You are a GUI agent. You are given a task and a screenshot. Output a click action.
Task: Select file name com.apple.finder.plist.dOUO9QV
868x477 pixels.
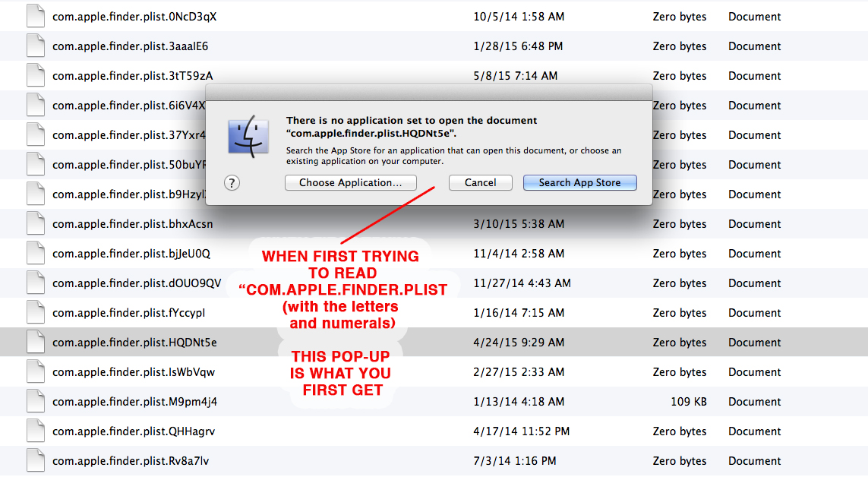[x=137, y=283]
